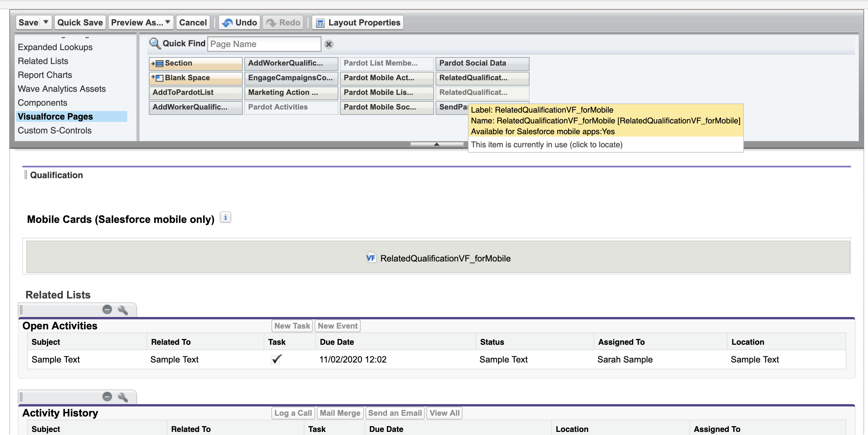The width and height of the screenshot is (868, 435).
Task: Open the Save dropdown arrow
Action: point(46,22)
